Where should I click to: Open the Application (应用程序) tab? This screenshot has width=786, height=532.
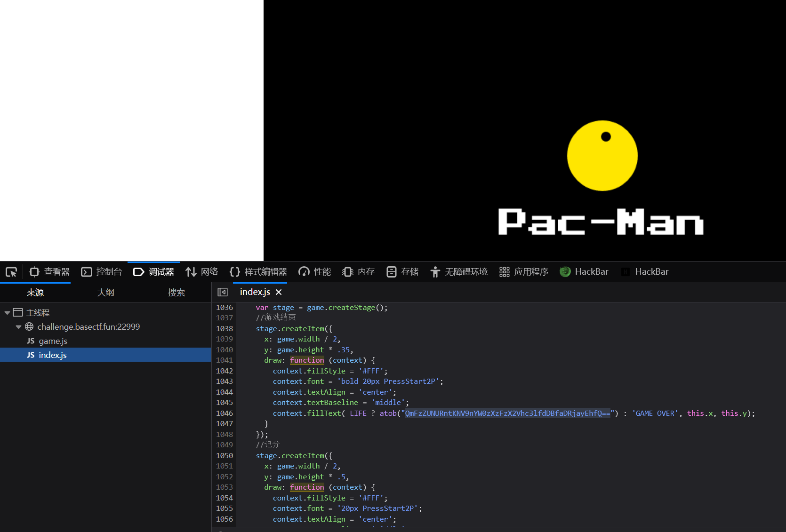pyautogui.click(x=523, y=272)
